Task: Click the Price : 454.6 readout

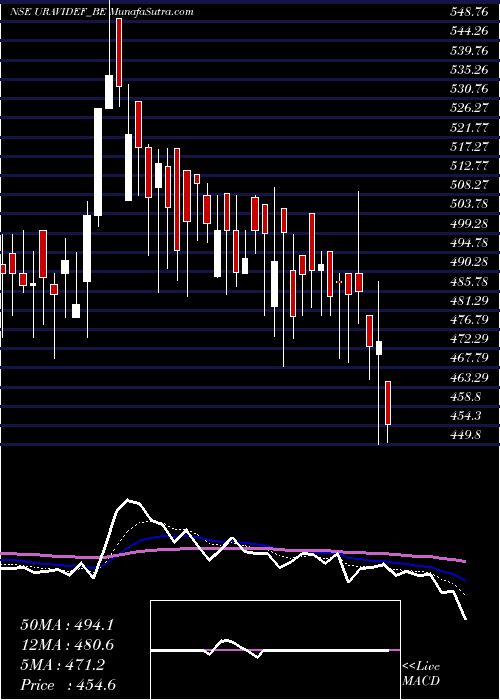Action: [x=68, y=685]
